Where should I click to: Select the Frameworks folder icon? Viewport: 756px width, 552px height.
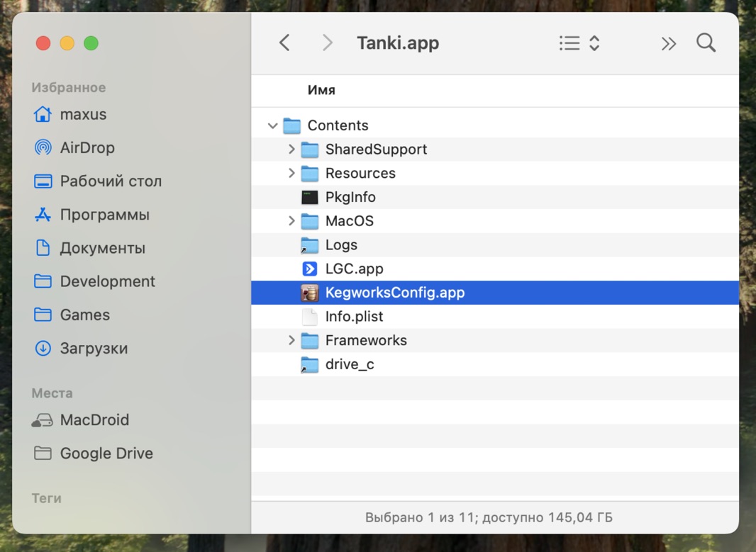[x=309, y=341]
